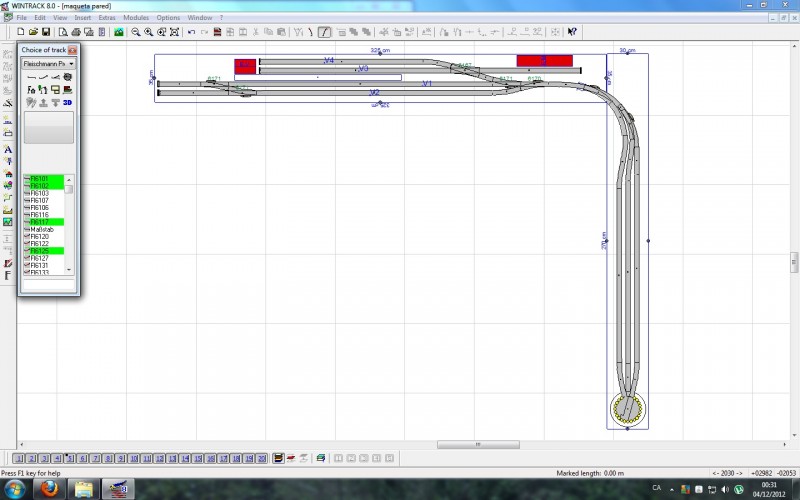The image size is (800, 500).
Task: Toggle layer 12 button in bottom toolbar
Action: tap(159, 458)
